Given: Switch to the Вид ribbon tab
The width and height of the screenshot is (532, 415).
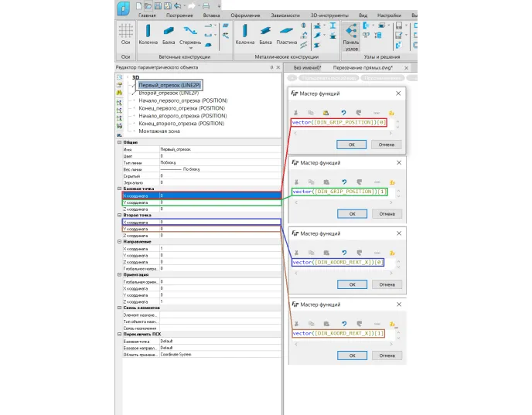Looking at the screenshot, I should (x=363, y=15).
